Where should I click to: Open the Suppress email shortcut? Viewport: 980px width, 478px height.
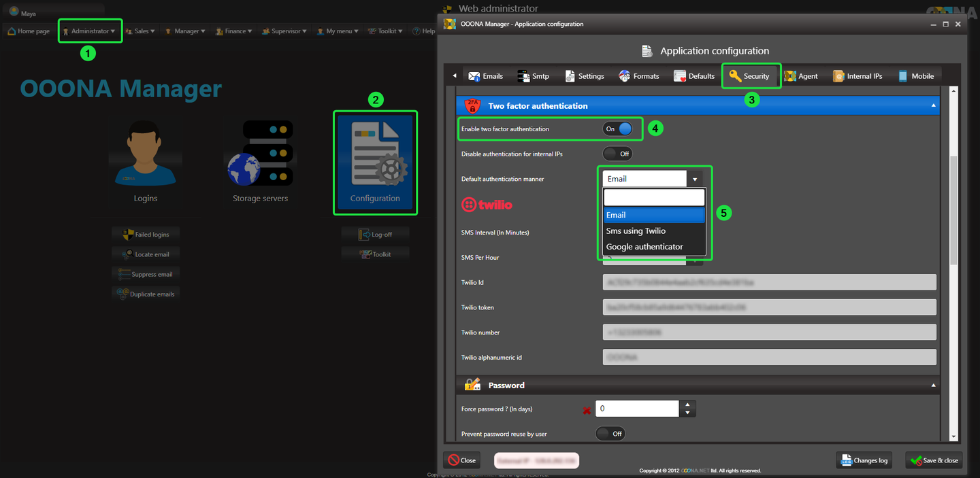tap(146, 275)
